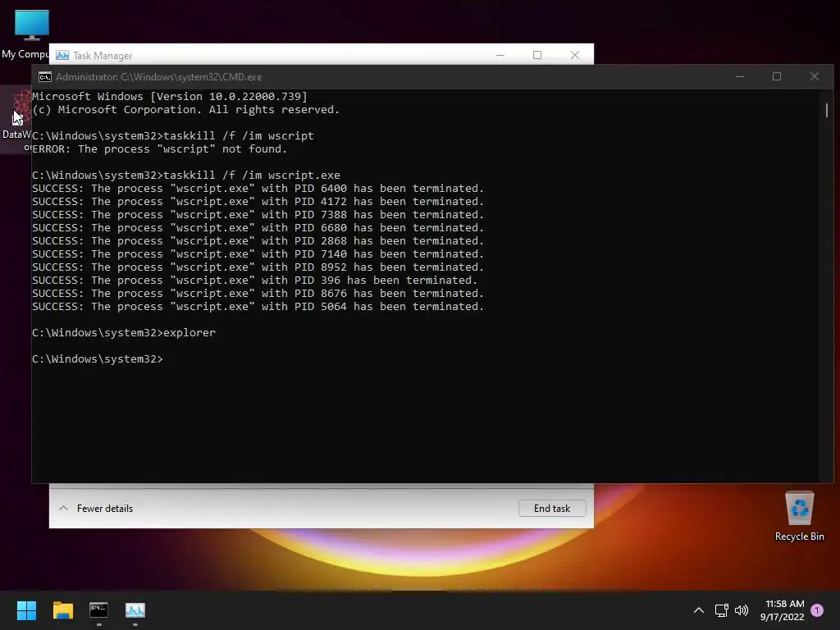Show hidden system tray icons

tap(699, 610)
